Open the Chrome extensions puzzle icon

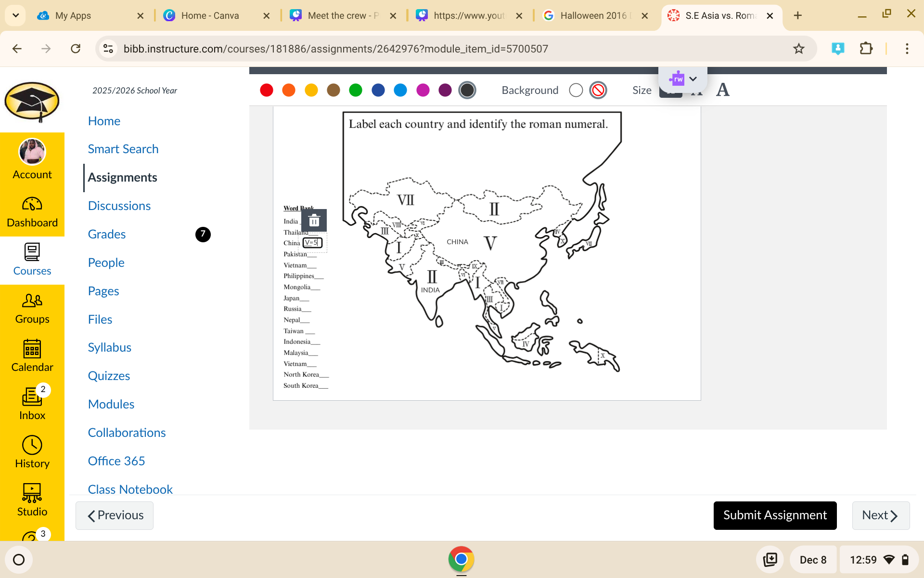point(866,48)
